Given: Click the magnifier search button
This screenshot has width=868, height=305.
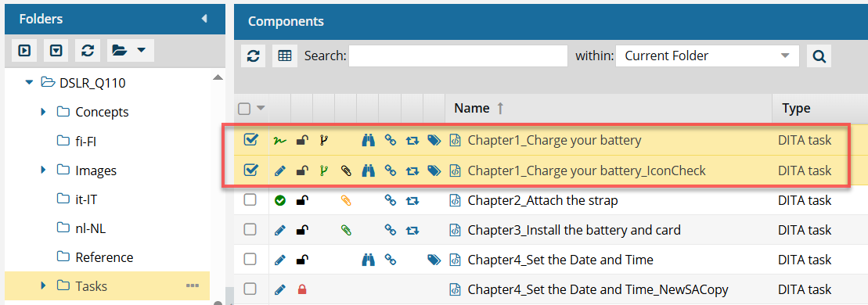Looking at the screenshot, I should click(x=819, y=56).
